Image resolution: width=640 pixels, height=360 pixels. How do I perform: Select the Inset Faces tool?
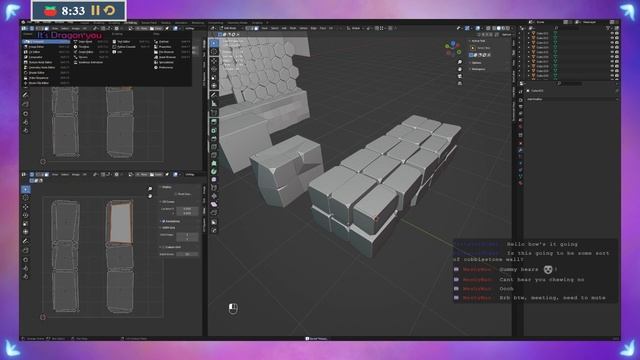click(214, 131)
